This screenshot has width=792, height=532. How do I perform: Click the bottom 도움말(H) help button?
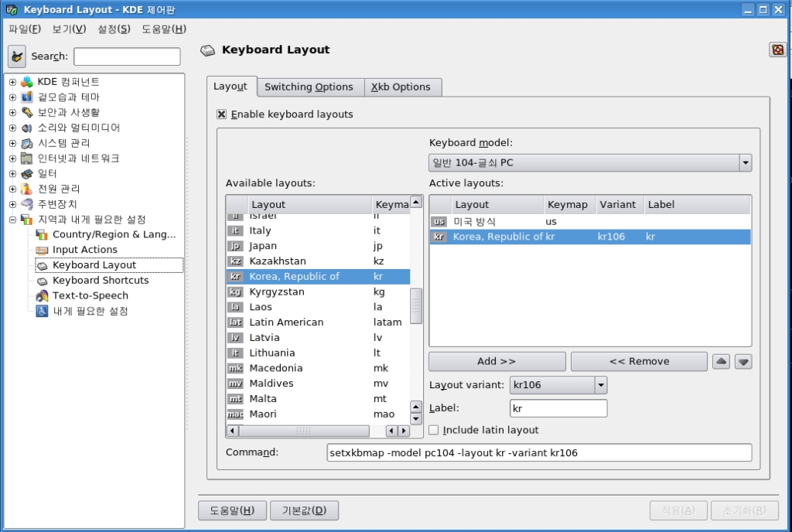[232, 510]
